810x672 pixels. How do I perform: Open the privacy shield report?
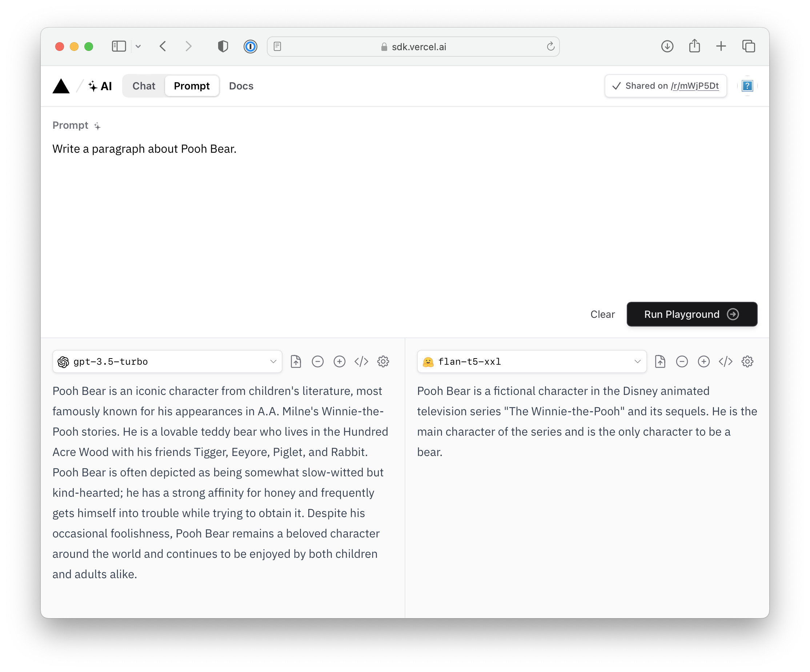(x=223, y=46)
